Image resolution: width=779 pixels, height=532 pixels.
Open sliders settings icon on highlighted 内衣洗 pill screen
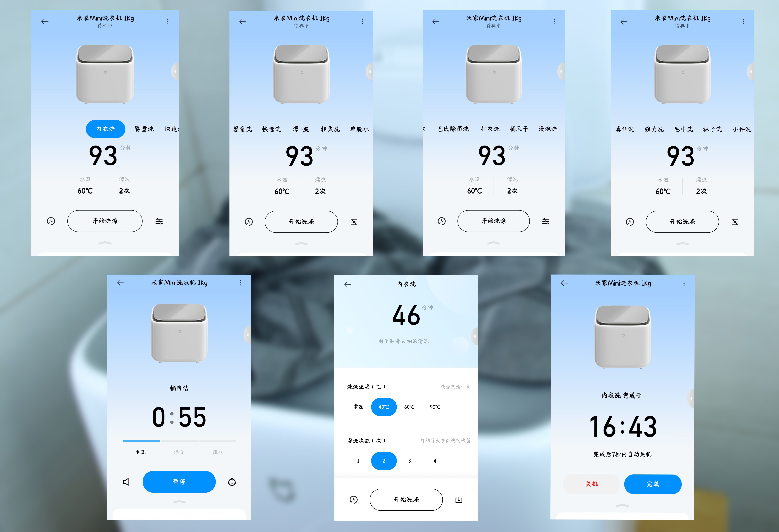pos(159,221)
